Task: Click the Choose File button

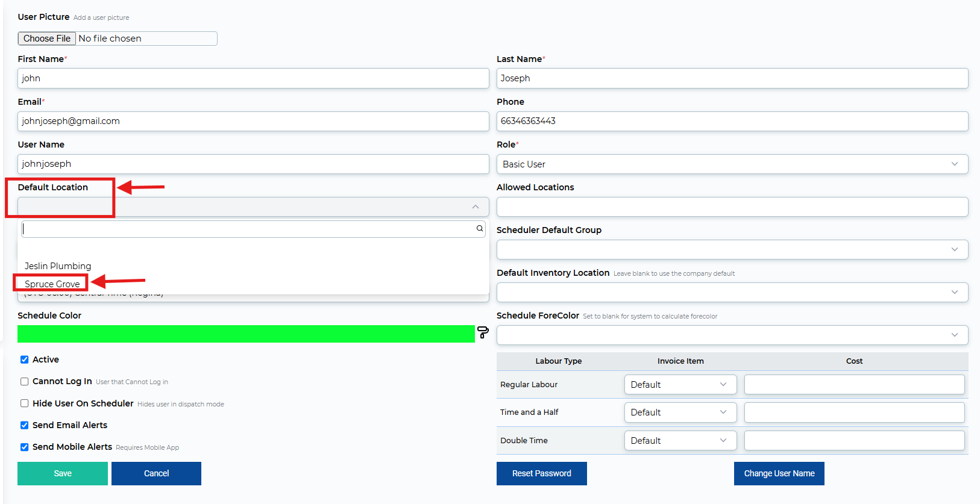Action: (x=47, y=39)
